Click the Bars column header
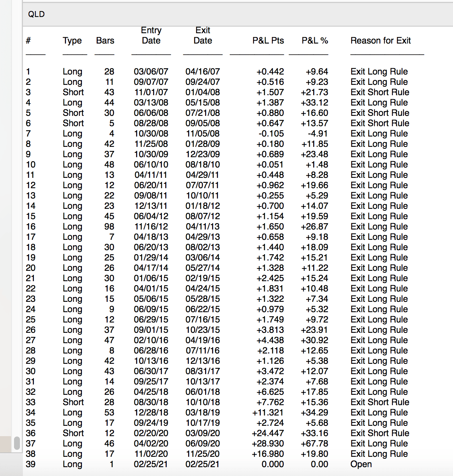The height and width of the screenshot is (476, 453). 105,41
